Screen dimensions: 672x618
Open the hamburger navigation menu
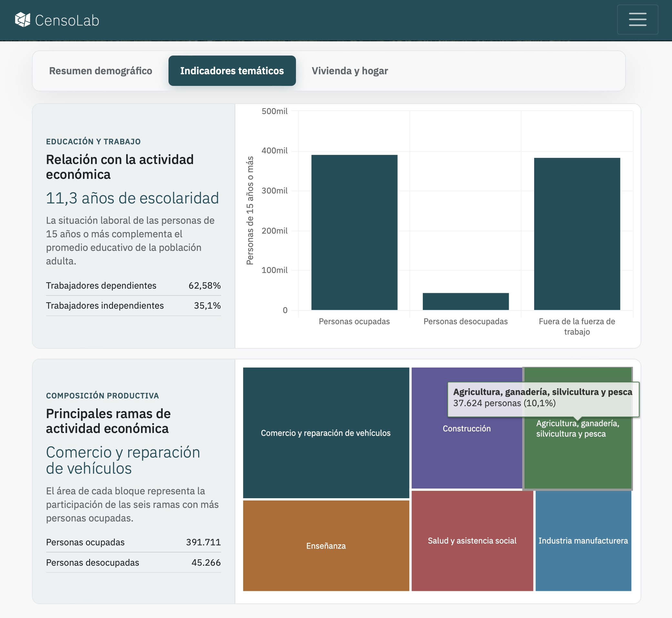[637, 19]
